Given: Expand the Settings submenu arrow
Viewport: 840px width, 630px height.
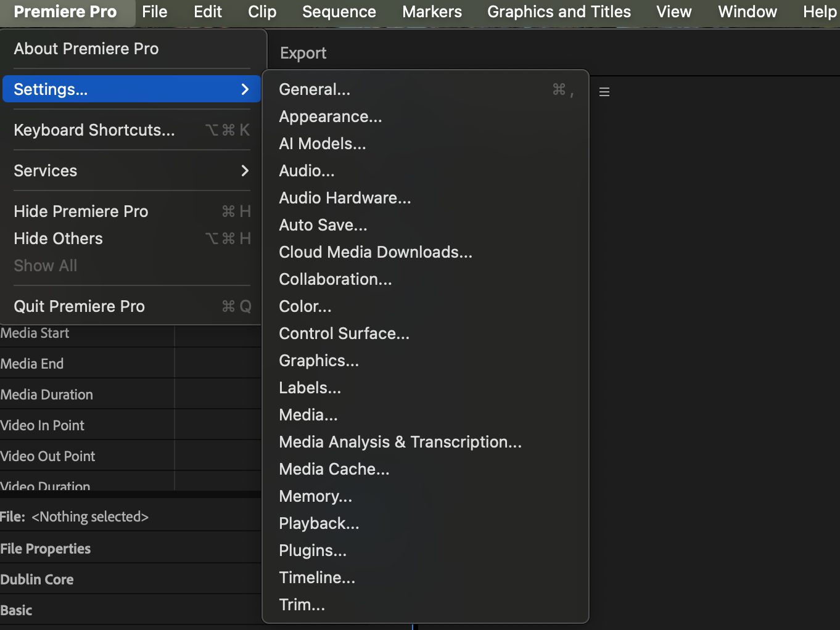Looking at the screenshot, I should pos(245,89).
